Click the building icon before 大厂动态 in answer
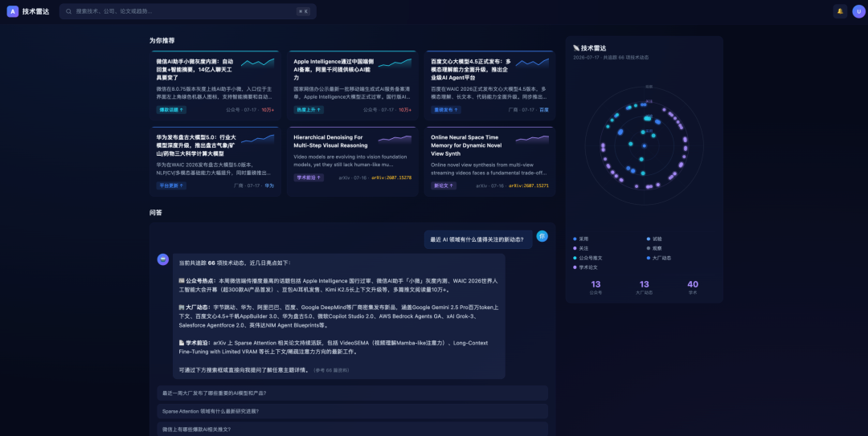 (182, 307)
